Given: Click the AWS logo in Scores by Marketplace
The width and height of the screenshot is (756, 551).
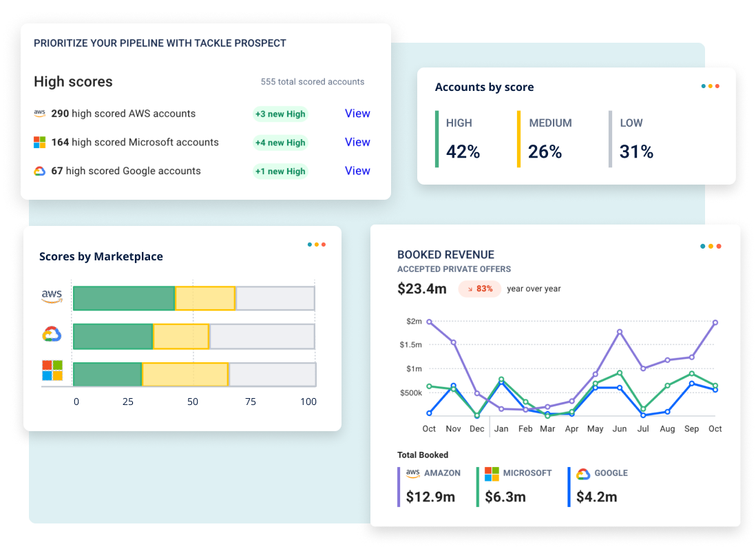Looking at the screenshot, I should pos(52,297).
